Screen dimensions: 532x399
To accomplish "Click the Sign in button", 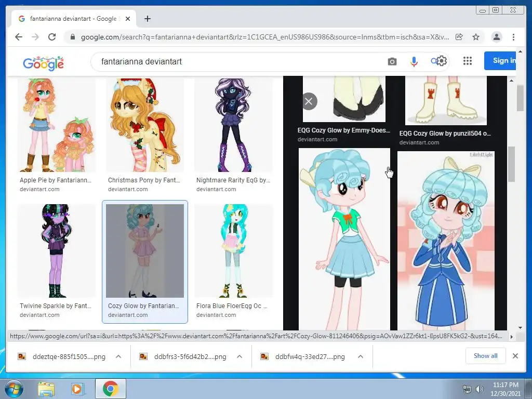I will pyautogui.click(x=500, y=61).
